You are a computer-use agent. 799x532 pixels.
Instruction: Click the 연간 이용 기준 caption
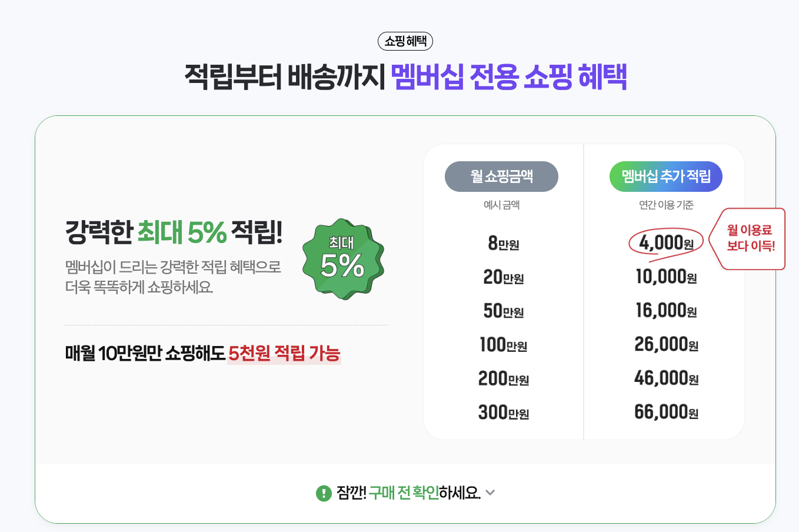666,205
